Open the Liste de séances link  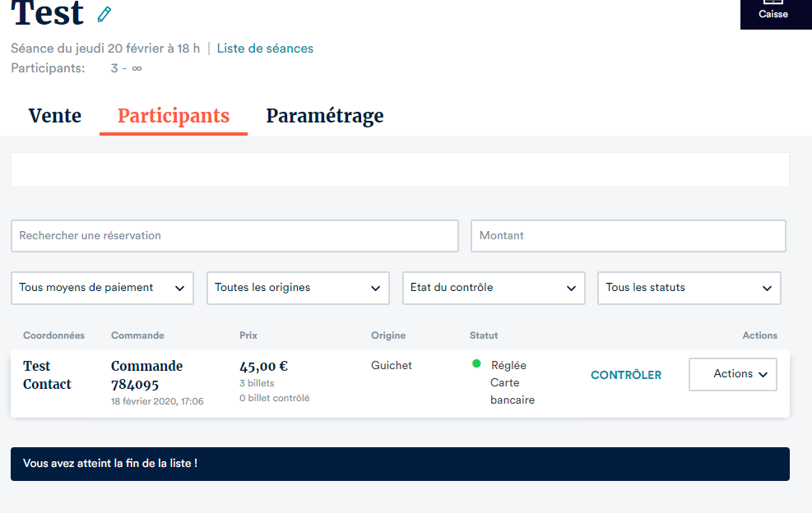tap(265, 49)
